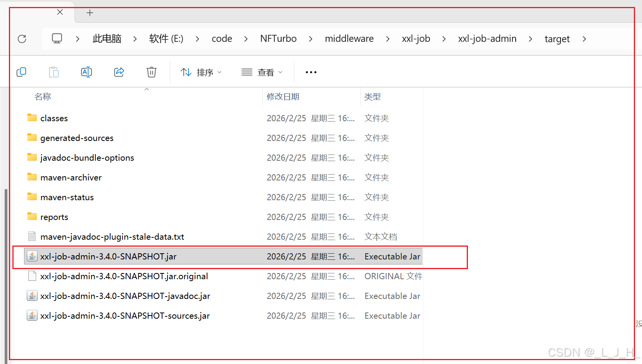Click the maven-archiver folder icon

[x=32, y=177]
